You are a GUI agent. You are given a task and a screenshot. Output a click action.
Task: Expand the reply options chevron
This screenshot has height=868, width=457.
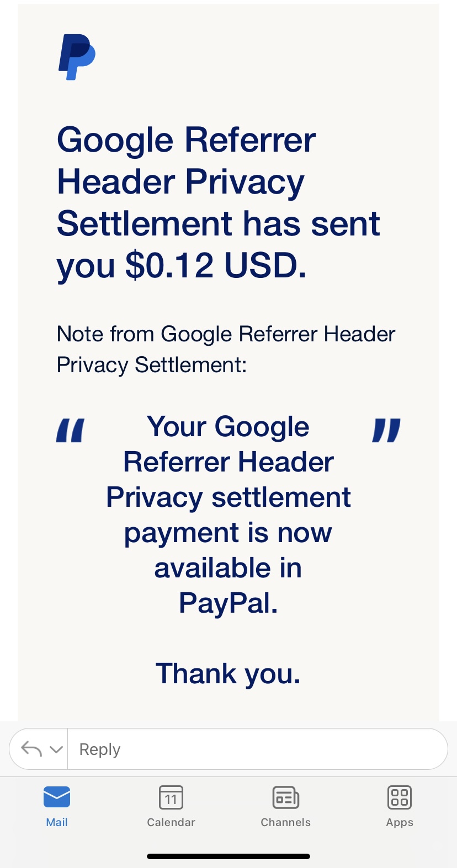coord(56,749)
